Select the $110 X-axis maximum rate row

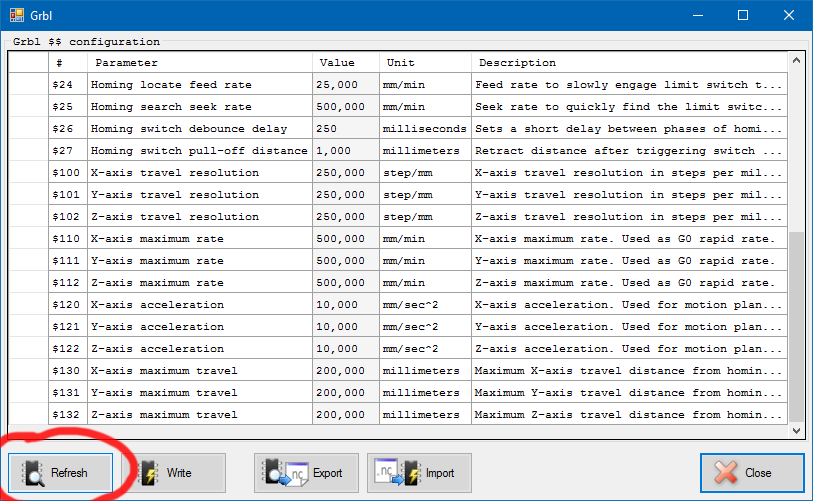pos(200,239)
